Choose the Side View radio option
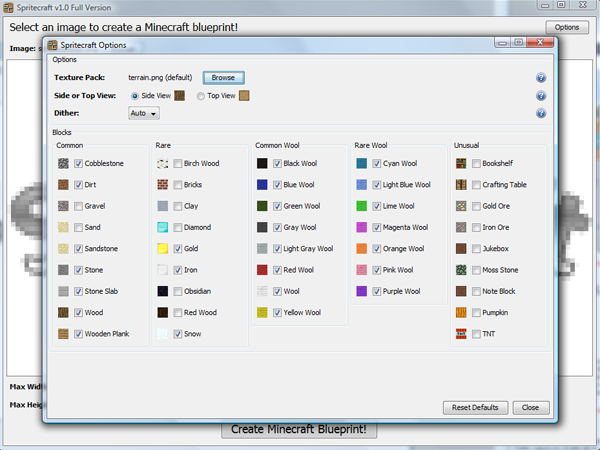 pos(136,96)
